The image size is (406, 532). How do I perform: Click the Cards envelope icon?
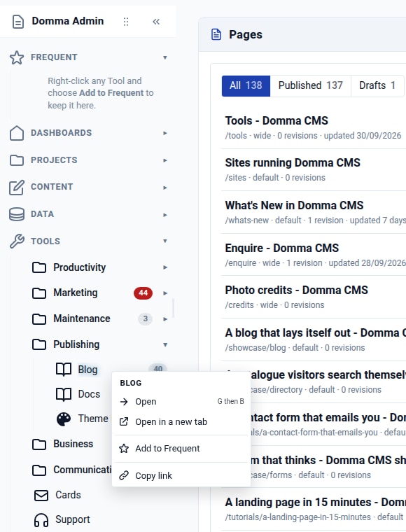41,496
